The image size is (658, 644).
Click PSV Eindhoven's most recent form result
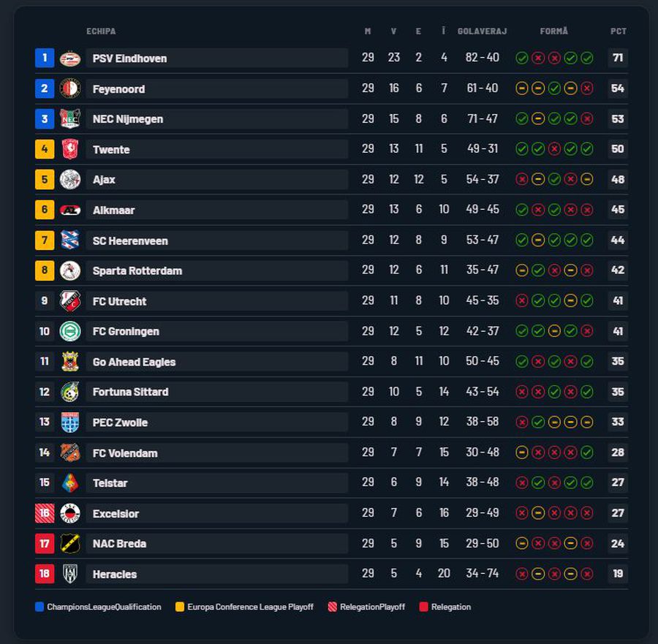click(586, 58)
